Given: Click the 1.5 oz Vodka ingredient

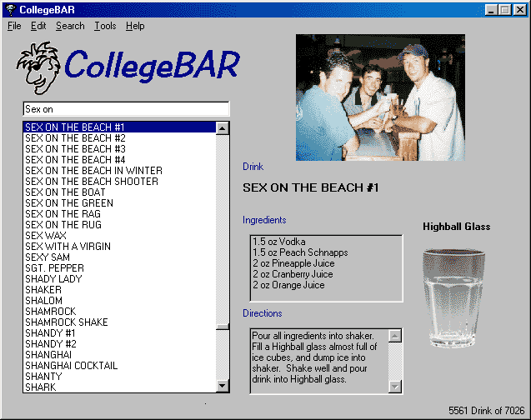Looking at the screenshot, I should tap(279, 242).
